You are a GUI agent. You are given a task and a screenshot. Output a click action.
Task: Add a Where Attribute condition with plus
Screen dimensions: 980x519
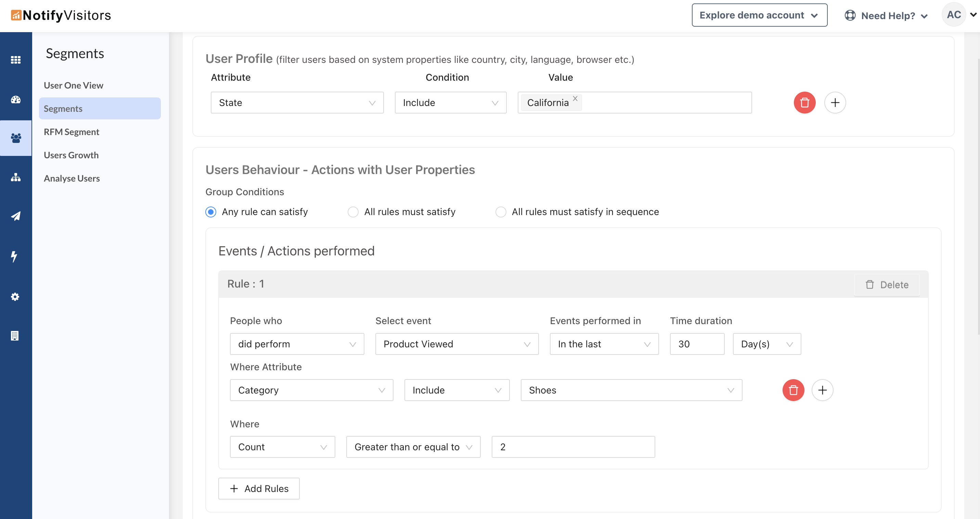pyautogui.click(x=822, y=390)
